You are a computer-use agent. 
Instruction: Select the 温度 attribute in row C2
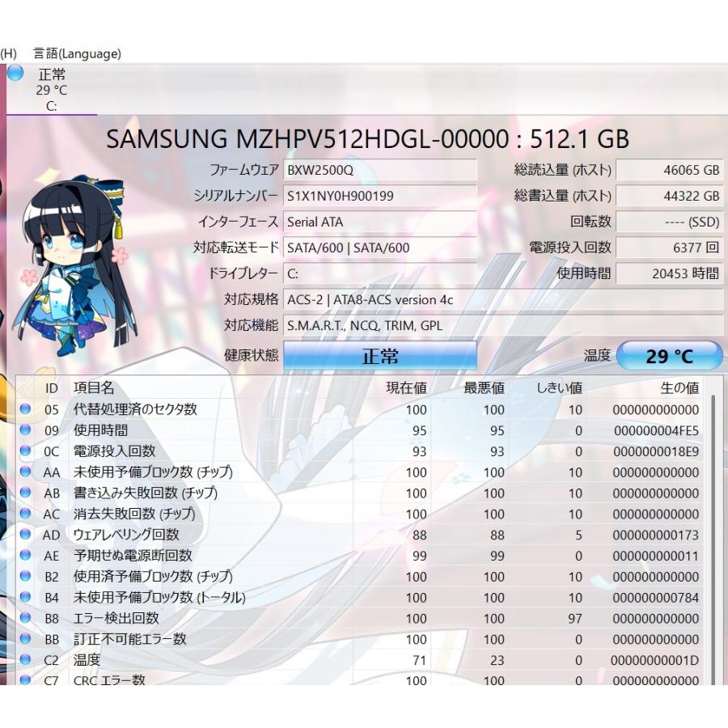pos(87,660)
